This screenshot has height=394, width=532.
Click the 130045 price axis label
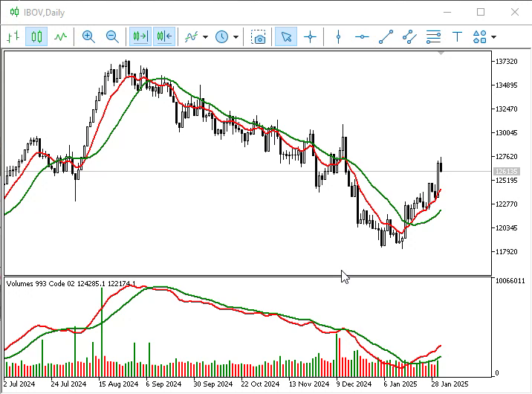pyautogui.click(x=507, y=132)
